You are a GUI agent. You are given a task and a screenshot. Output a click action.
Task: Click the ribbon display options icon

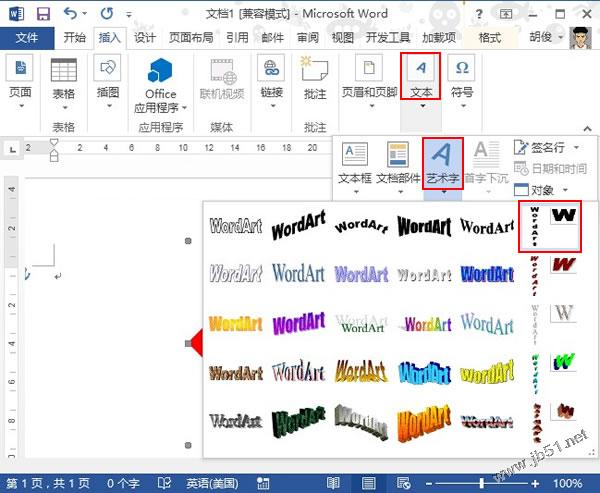point(506,15)
